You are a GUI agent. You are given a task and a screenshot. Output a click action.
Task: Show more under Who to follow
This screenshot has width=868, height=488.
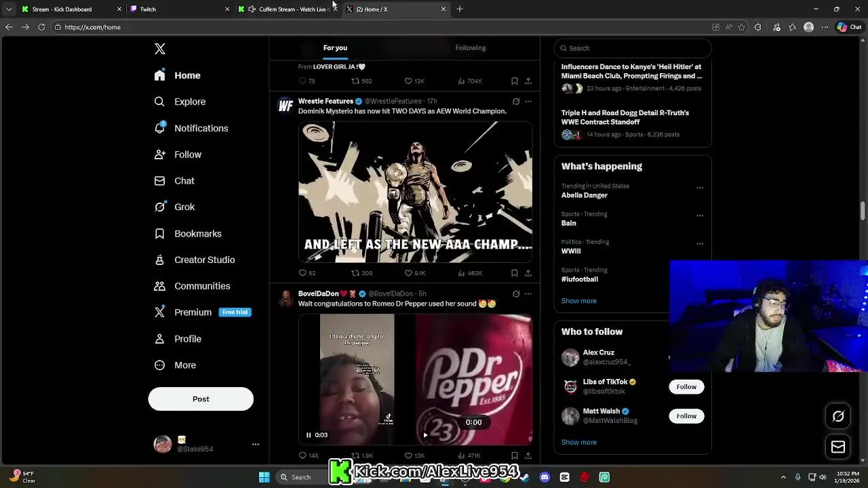(x=578, y=443)
